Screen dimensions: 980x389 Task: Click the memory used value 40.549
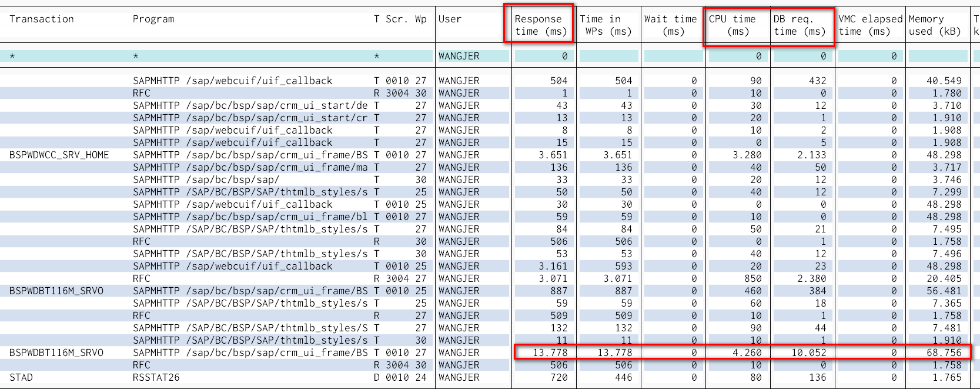click(x=944, y=81)
